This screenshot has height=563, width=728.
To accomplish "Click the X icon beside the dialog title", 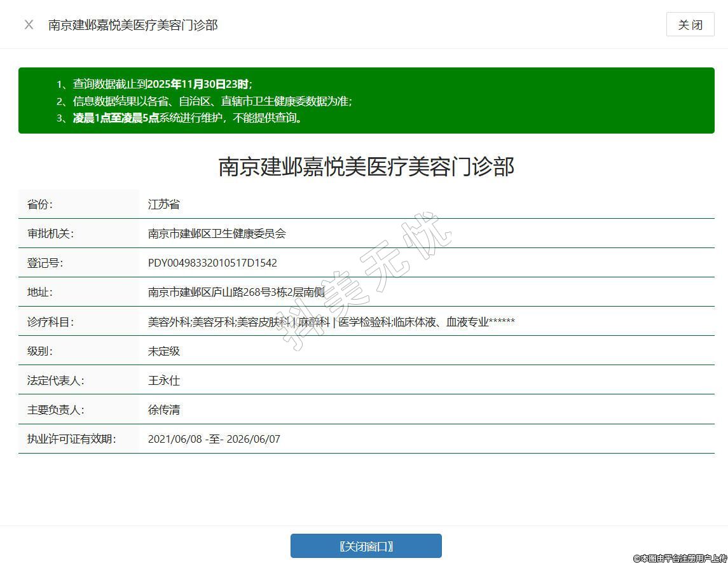I will pyautogui.click(x=29, y=25).
